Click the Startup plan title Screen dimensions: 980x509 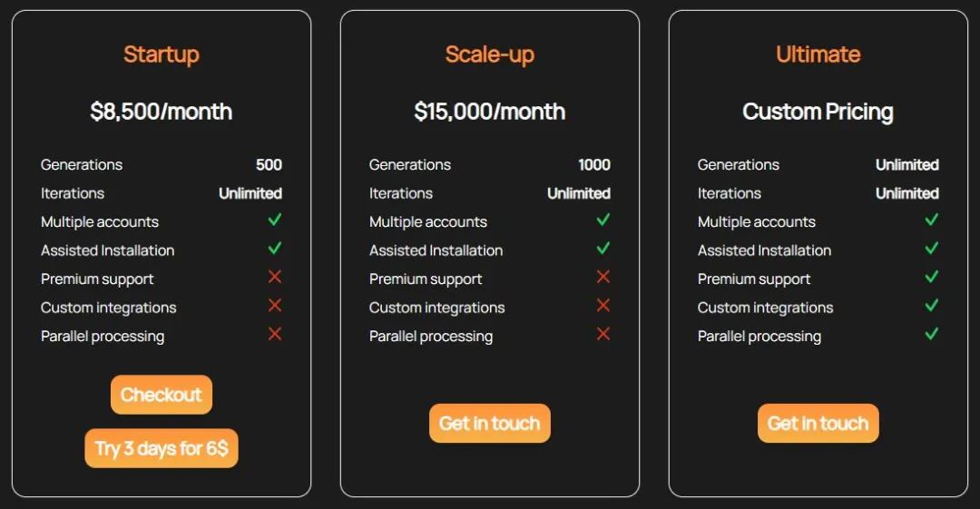161,54
